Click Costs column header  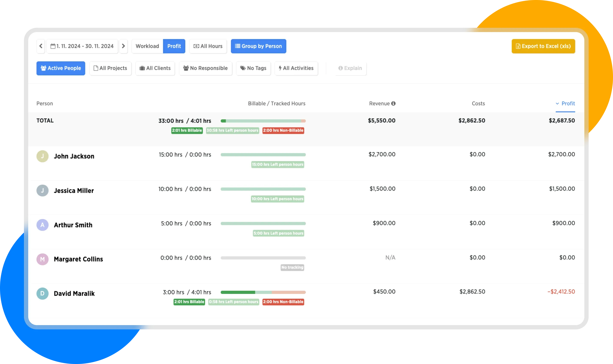478,104
